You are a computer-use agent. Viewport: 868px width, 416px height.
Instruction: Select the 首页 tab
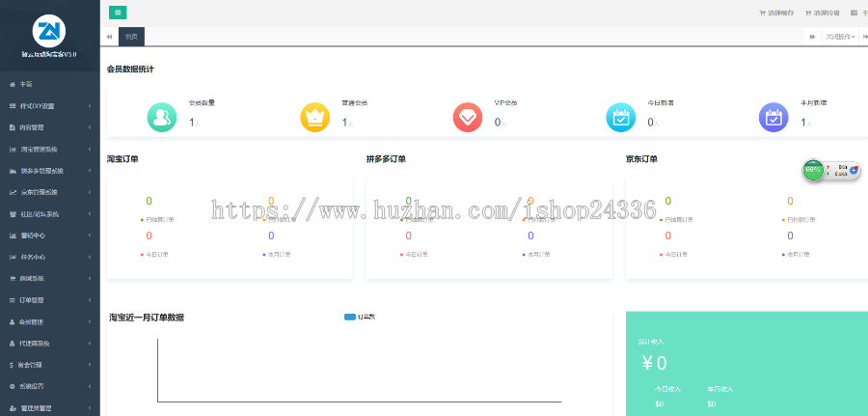(x=131, y=37)
